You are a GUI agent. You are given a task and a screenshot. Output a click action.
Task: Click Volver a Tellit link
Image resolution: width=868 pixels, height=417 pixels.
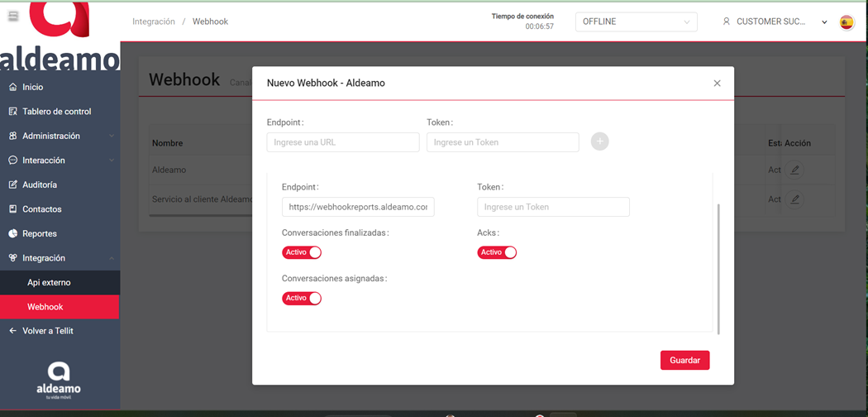[48, 331]
